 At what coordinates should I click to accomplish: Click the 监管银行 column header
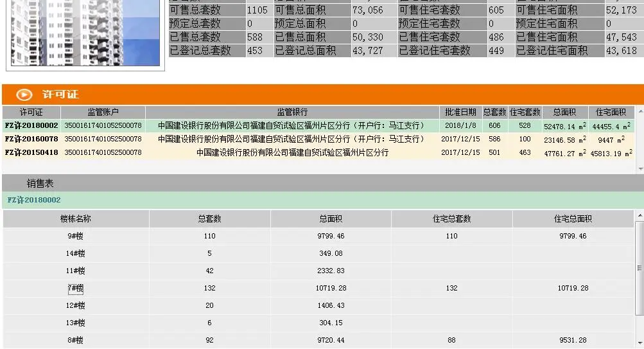click(x=292, y=112)
